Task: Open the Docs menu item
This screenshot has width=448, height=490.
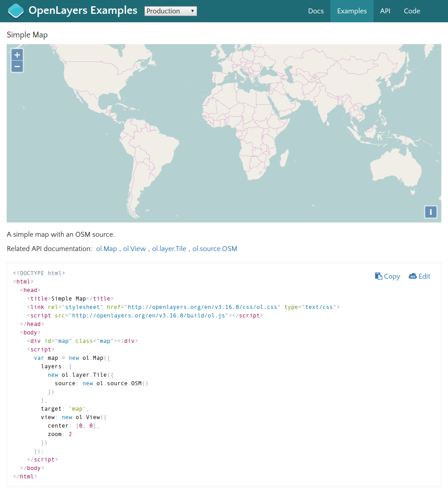Action: point(316,11)
